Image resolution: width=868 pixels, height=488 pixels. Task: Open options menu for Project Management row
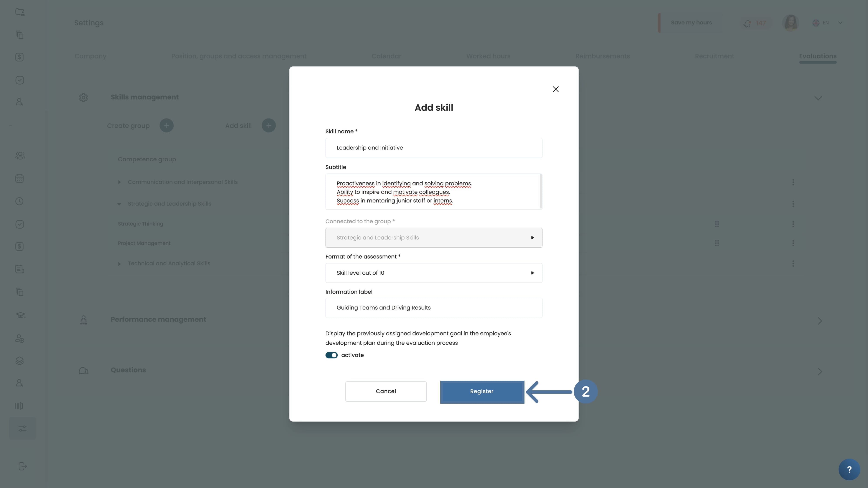tap(793, 243)
